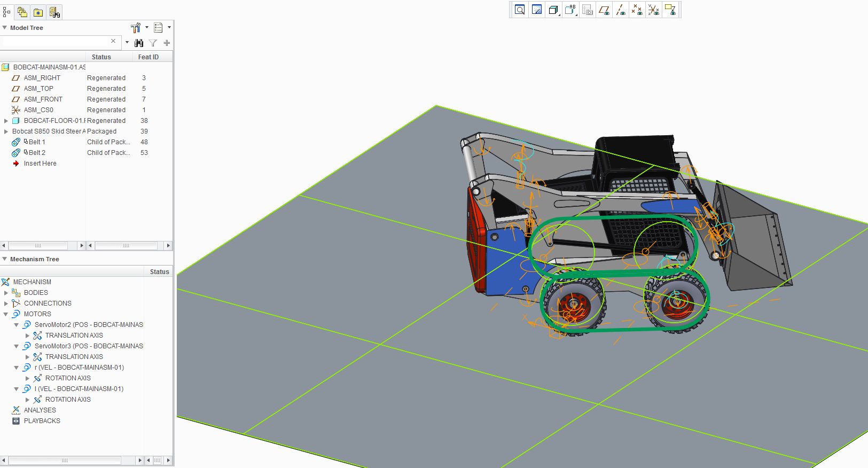Image resolution: width=868 pixels, height=468 pixels.
Task: Click Feat ID 48 for Belt 1
Action: [x=144, y=142]
